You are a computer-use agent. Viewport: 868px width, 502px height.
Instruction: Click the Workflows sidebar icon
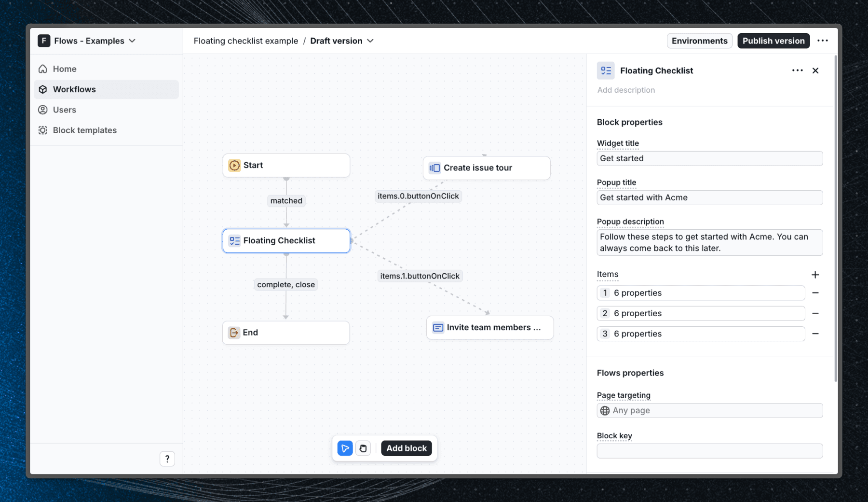(x=43, y=89)
